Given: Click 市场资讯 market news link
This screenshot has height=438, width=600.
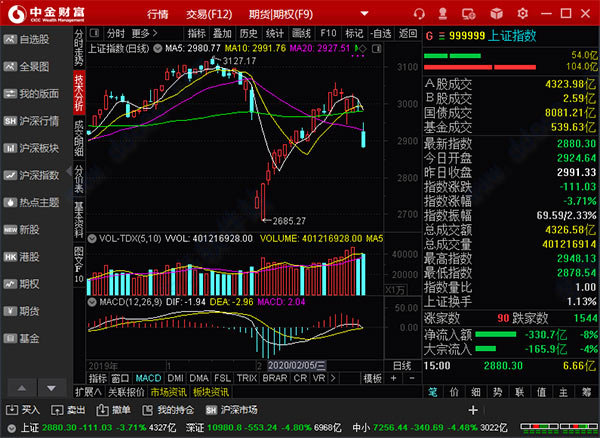Looking at the screenshot, I should (x=168, y=392).
